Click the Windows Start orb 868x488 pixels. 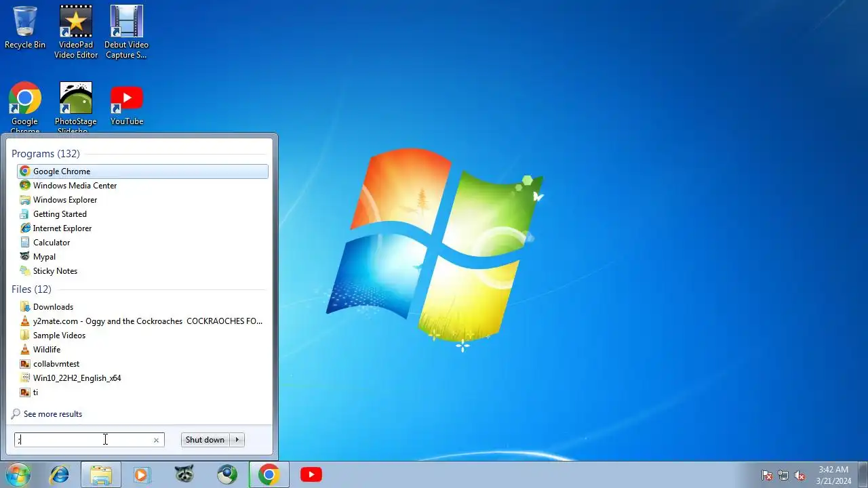pos(18,474)
